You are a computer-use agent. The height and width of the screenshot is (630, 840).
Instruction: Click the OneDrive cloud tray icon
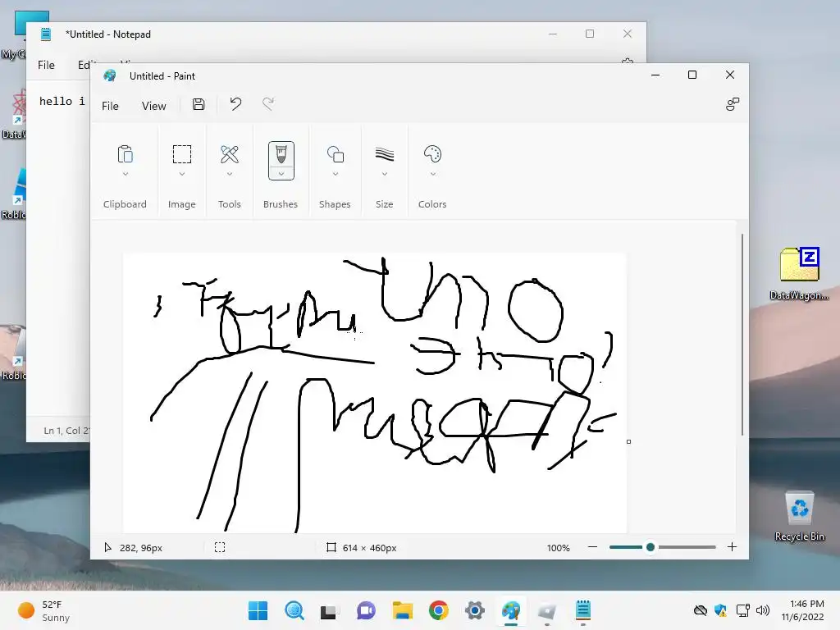coord(700,610)
